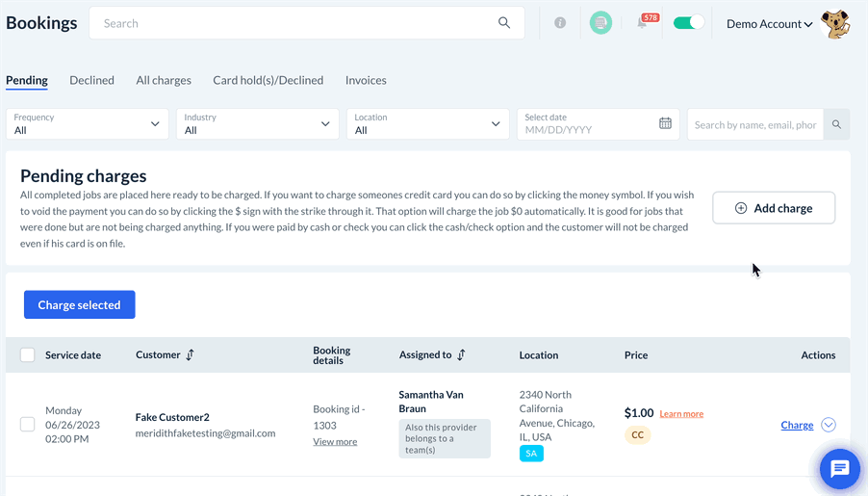868x496 pixels.
Task: Click the Charge link for booking 1303
Action: click(797, 425)
